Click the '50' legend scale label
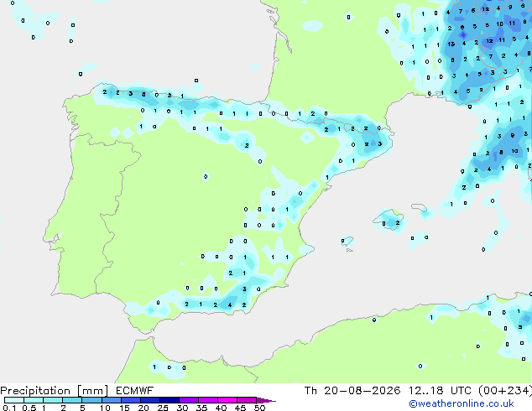 (259, 408)
